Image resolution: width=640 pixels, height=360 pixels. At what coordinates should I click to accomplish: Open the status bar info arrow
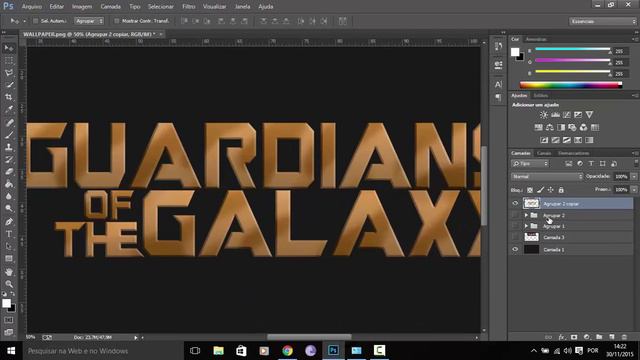click(136, 338)
